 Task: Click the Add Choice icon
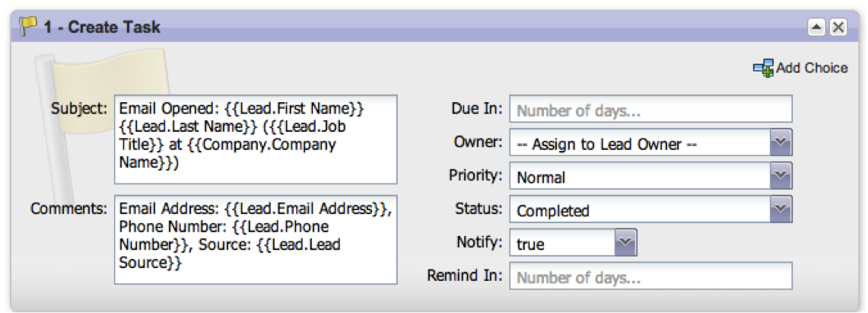pos(763,68)
